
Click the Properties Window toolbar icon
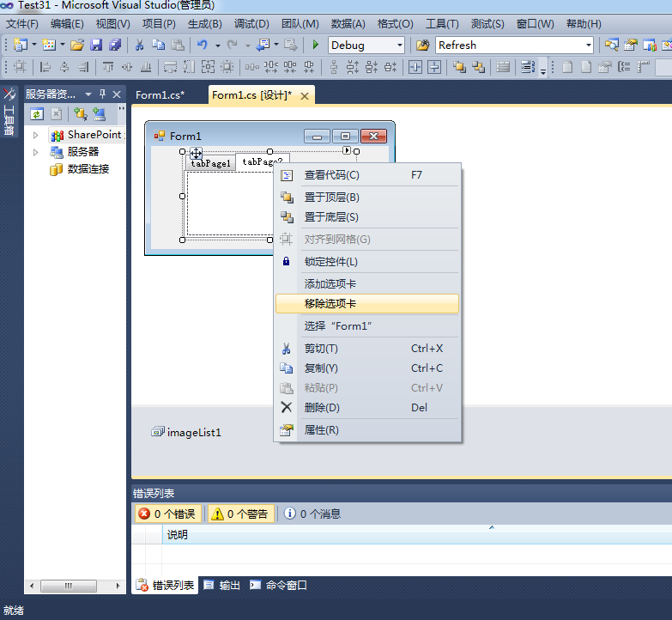pos(631,45)
